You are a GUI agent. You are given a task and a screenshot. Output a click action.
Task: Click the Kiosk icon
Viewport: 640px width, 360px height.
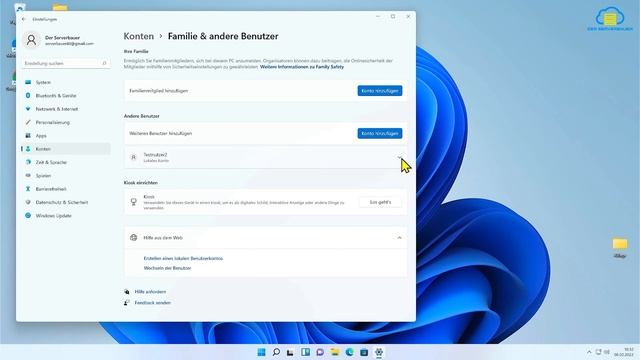tap(133, 202)
